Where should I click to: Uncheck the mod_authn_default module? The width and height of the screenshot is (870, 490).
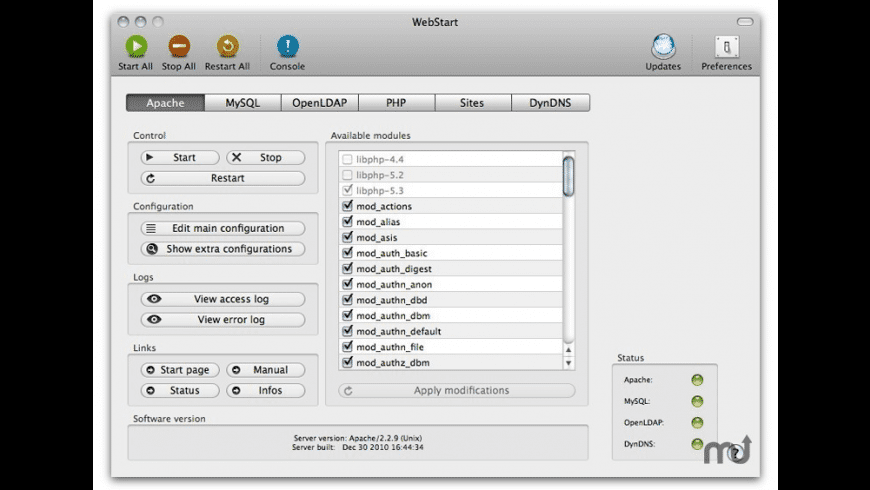pos(347,331)
